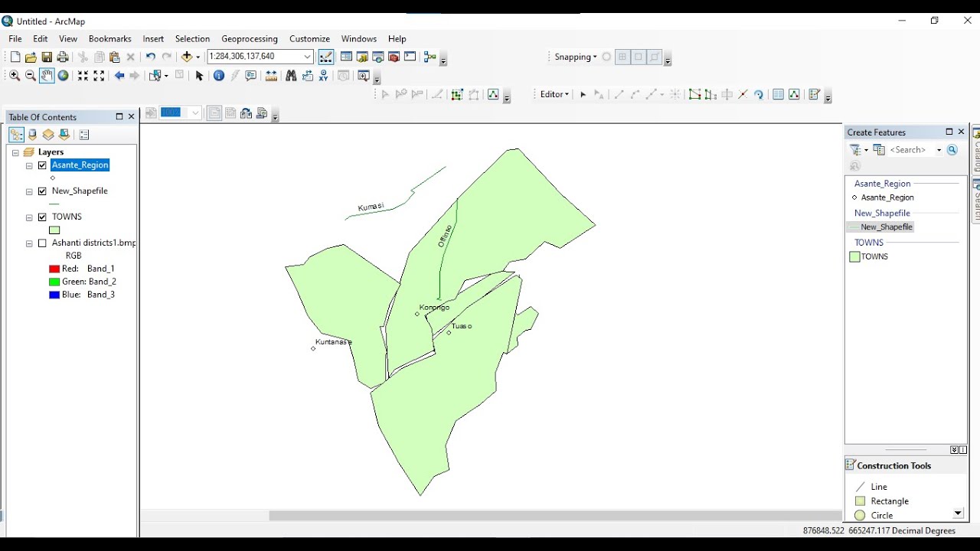The width and height of the screenshot is (980, 551).
Task: Select the Edit Tool arrow in Editor toolbar
Action: (x=583, y=94)
